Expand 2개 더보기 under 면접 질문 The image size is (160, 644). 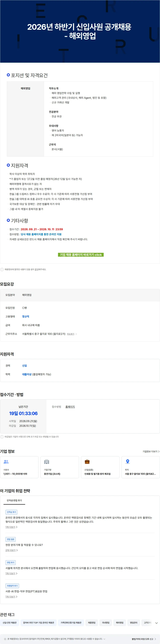11,550
